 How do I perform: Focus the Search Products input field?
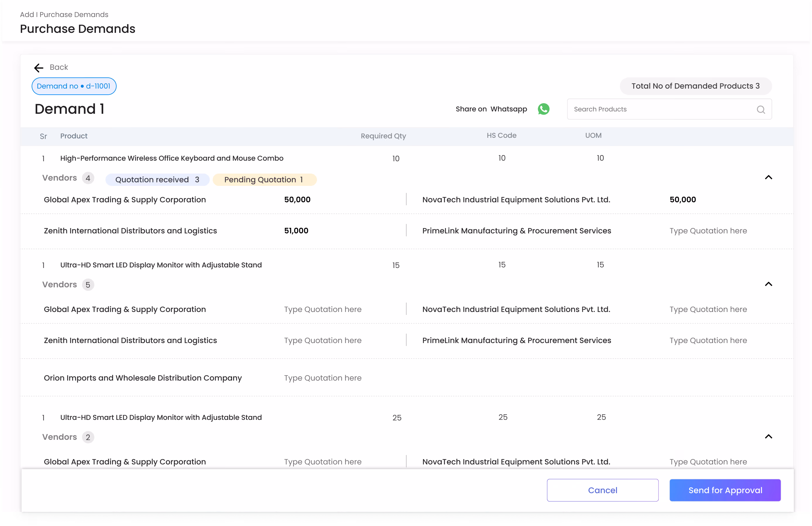point(669,109)
